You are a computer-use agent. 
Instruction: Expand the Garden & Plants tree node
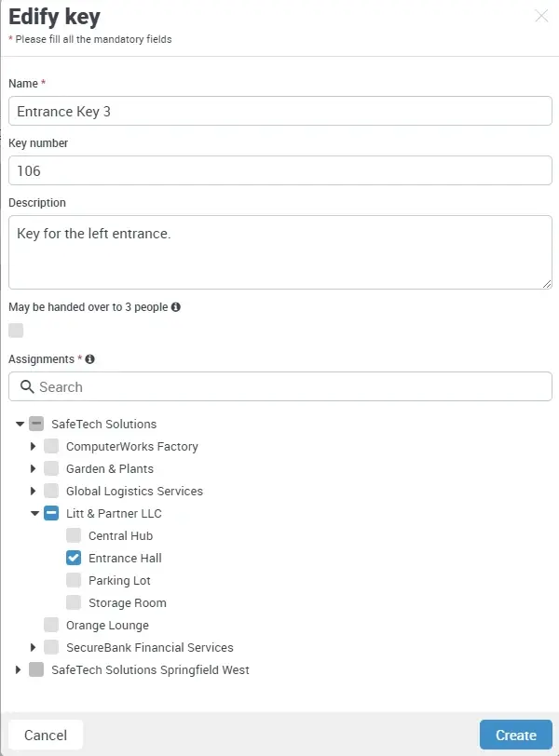31,468
